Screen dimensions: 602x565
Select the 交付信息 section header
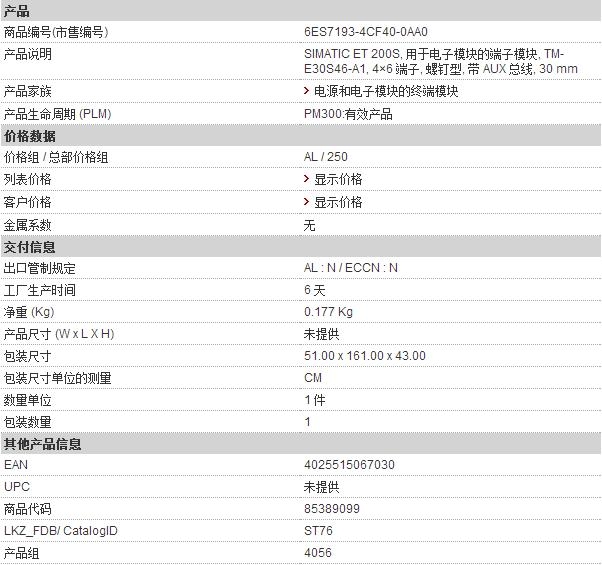click(301, 246)
